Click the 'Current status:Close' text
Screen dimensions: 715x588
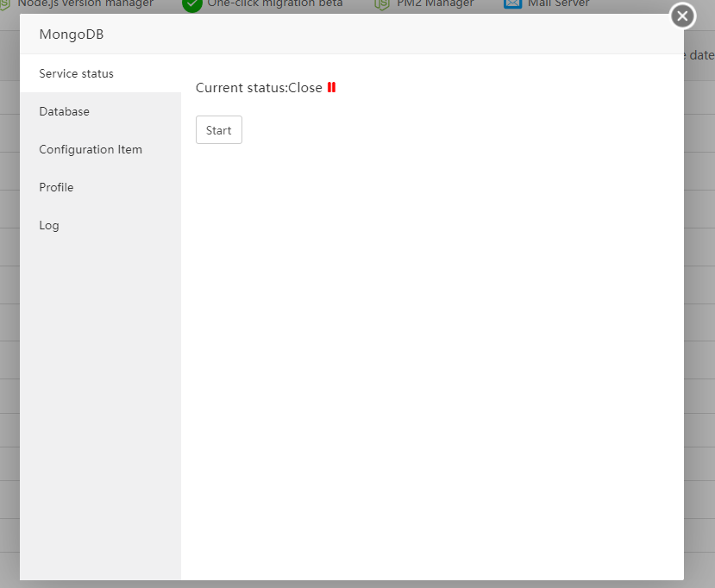(x=259, y=88)
